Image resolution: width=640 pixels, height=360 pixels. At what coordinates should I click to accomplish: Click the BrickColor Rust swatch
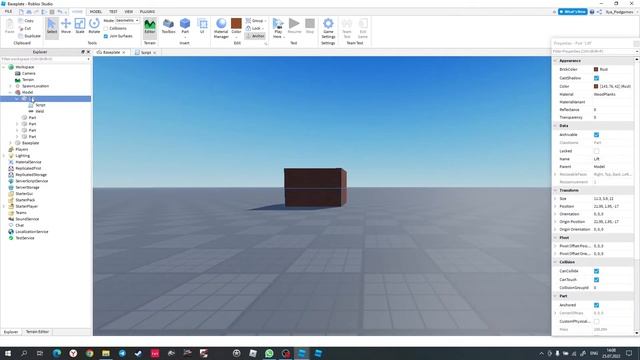[596, 69]
